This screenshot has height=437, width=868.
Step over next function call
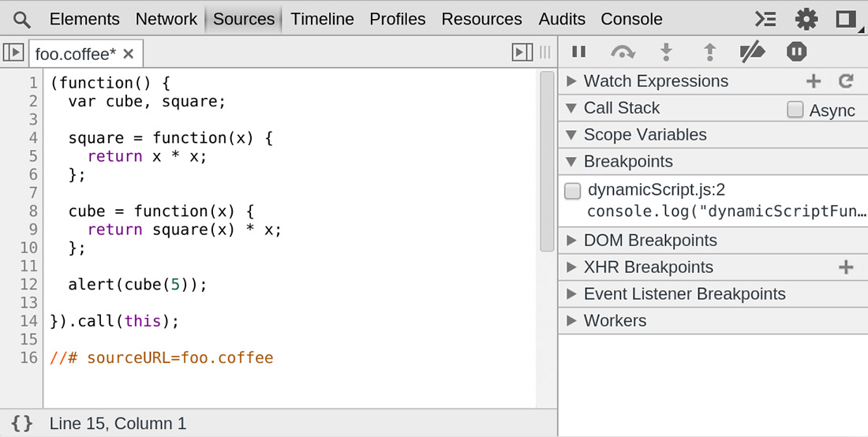coord(623,52)
